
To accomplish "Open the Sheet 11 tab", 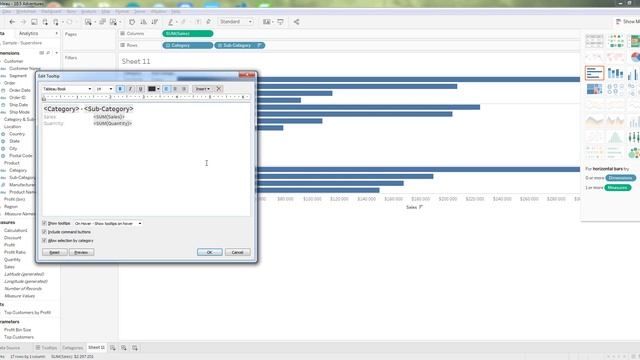I will (x=96, y=347).
